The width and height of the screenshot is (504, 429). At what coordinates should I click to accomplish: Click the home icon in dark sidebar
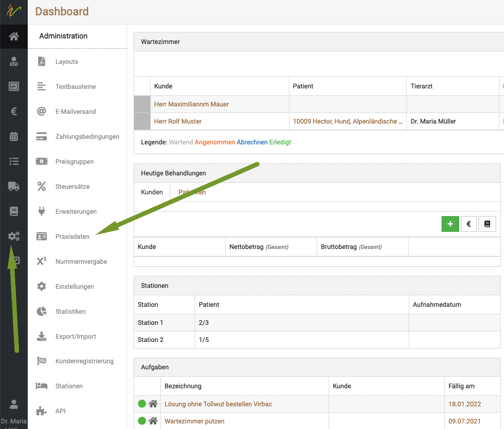coord(14,37)
